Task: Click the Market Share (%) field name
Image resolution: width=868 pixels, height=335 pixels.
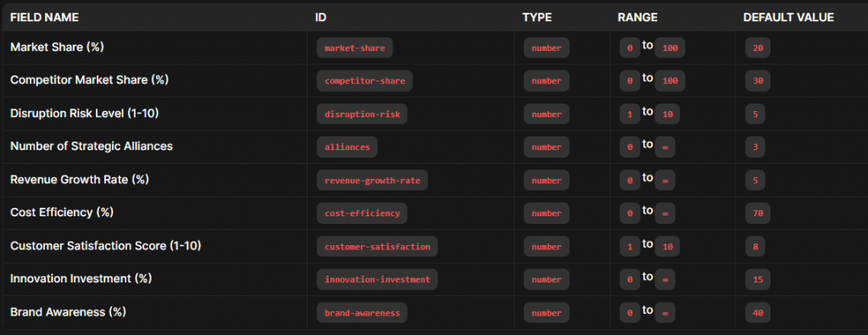Action: pyautogui.click(x=57, y=47)
